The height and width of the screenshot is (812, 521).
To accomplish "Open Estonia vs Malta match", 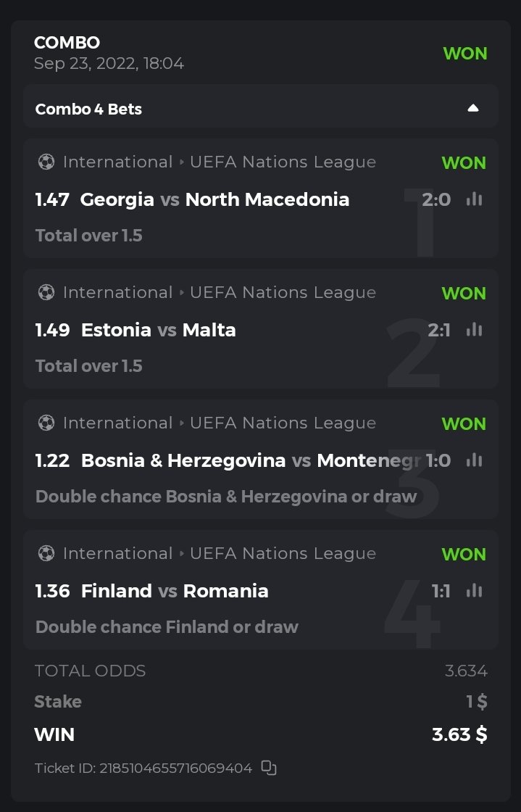I will (158, 330).
